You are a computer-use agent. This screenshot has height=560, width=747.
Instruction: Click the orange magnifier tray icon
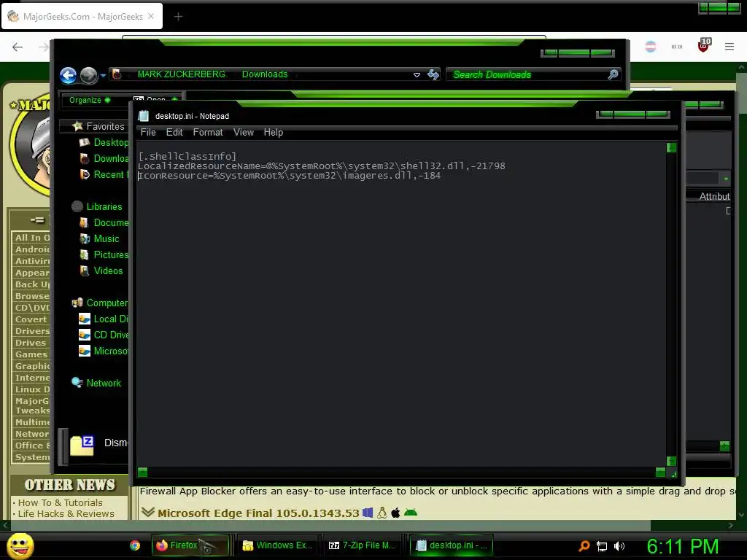coord(584,545)
